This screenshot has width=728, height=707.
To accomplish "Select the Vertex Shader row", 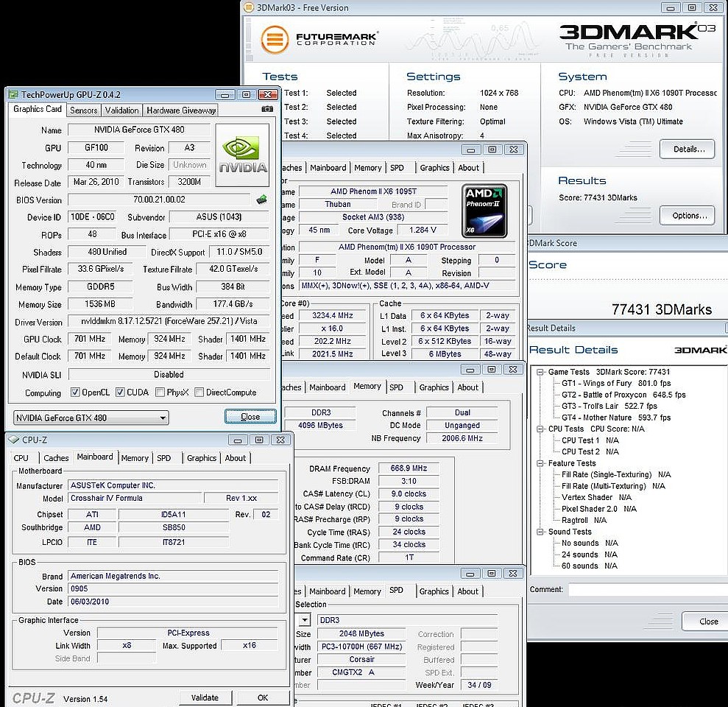I will pyautogui.click(x=596, y=498).
